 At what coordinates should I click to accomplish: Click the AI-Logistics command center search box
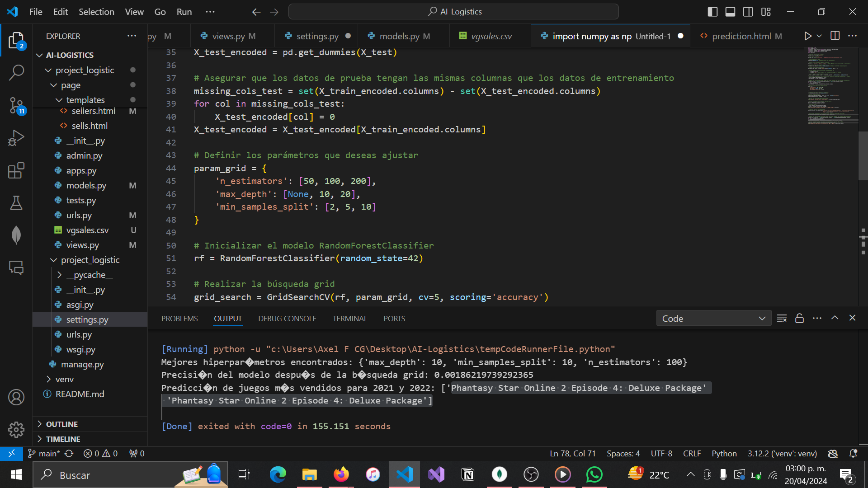click(x=453, y=12)
